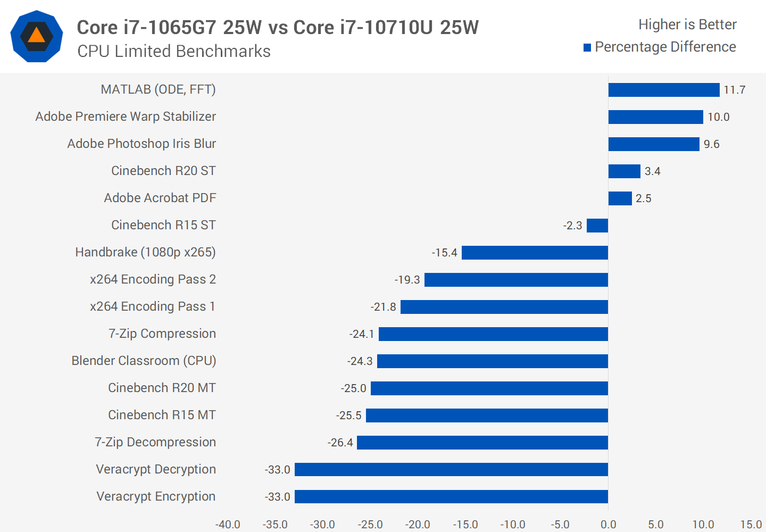This screenshot has height=532, width=766.
Task: Click the 7-Zip Decompression bar
Action: [x=482, y=443]
